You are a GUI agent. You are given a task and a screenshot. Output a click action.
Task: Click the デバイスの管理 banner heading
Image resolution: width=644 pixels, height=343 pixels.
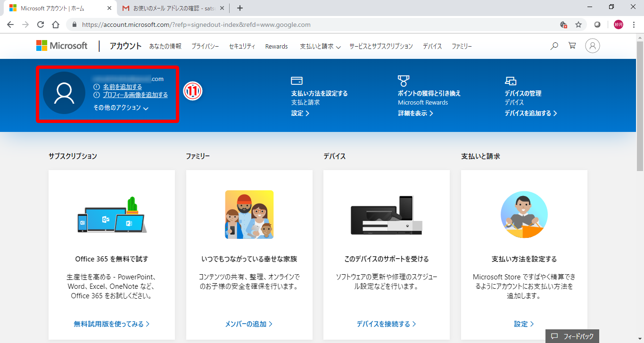pyautogui.click(x=523, y=93)
